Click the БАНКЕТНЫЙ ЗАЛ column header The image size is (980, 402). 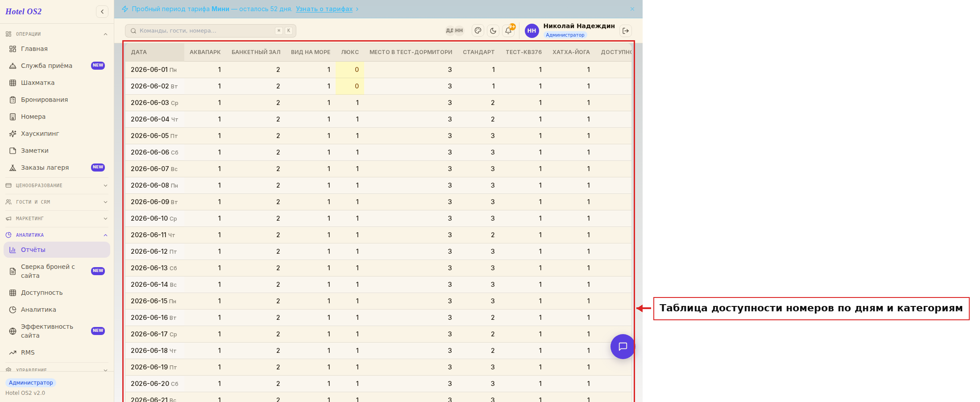256,52
